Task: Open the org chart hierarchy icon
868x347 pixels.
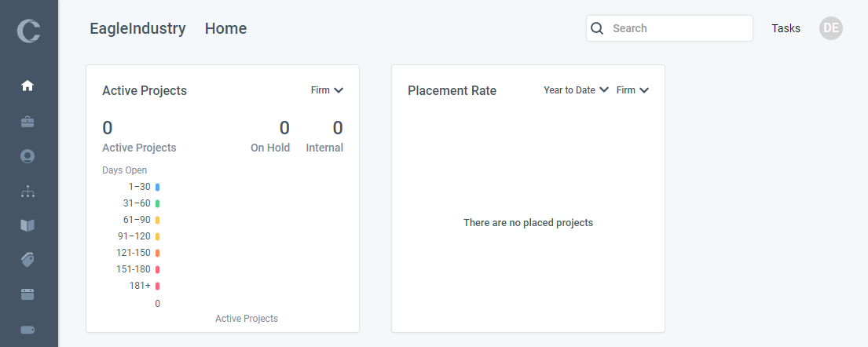Action: 27,191
